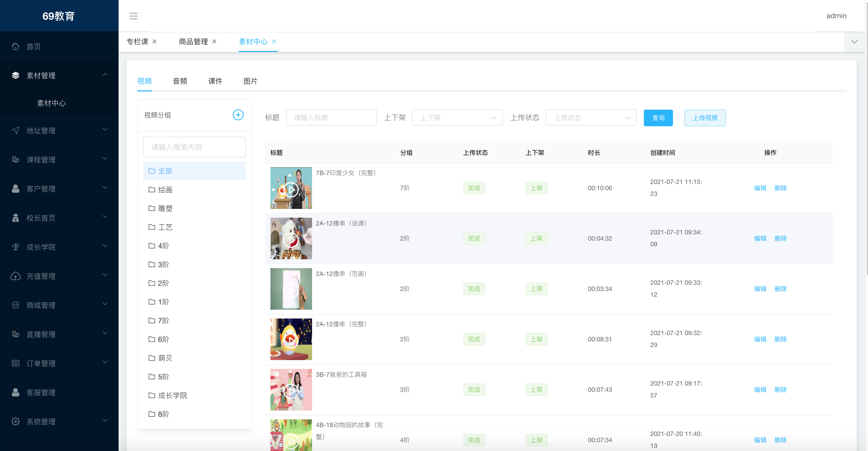Click the layers icon for 素材管理

point(16,75)
